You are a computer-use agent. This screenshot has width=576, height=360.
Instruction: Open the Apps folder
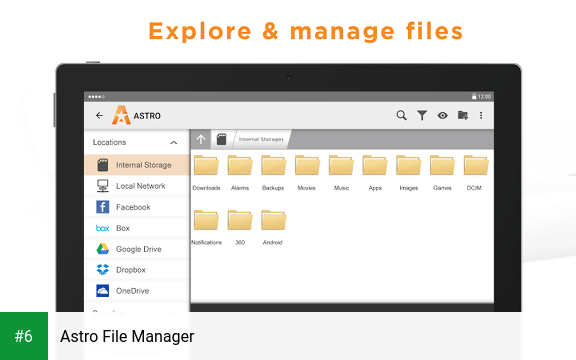tap(375, 173)
